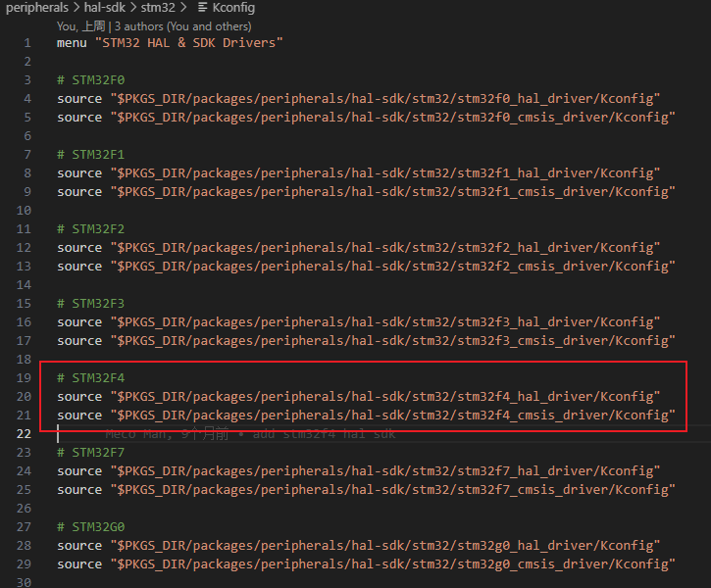711x588 pixels.
Task: Expand the chevron after the peripherals breadcrumb
Action: (76, 8)
